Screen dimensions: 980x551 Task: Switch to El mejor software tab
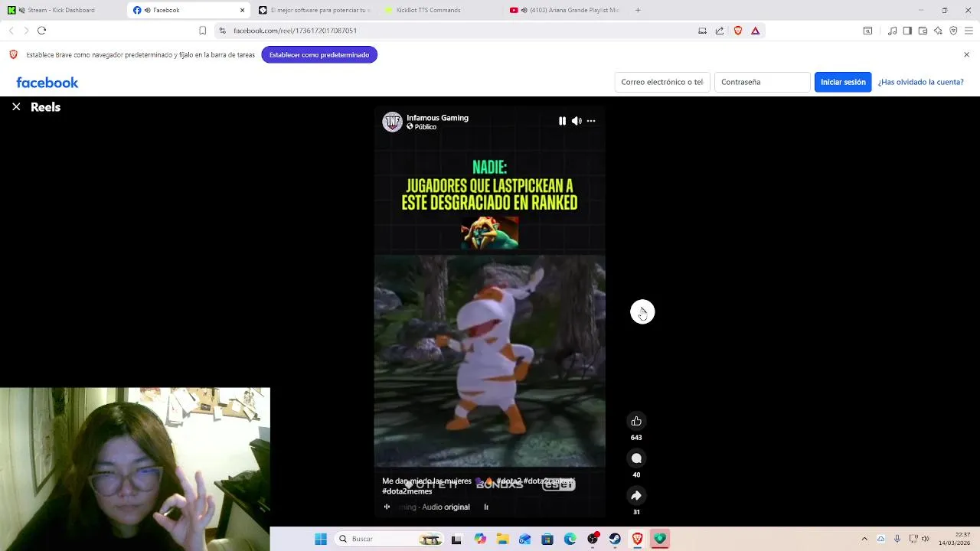click(315, 10)
